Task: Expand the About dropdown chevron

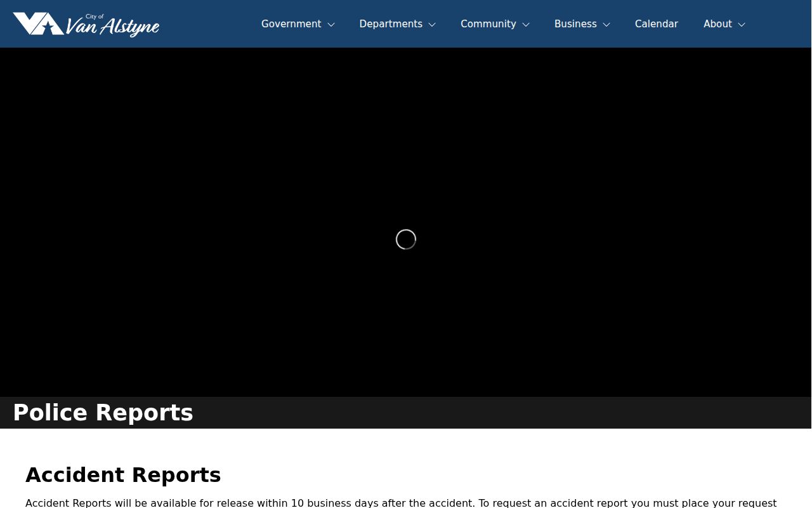Action: (x=742, y=25)
